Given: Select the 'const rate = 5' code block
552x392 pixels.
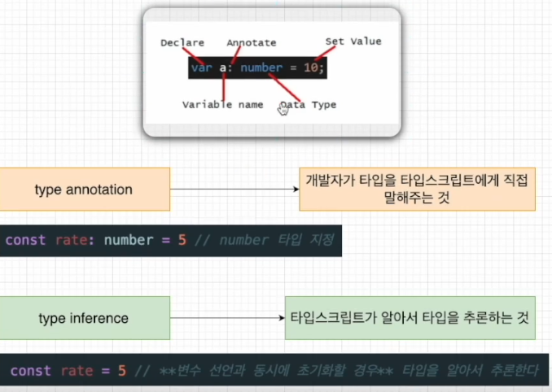Looking at the screenshot, I should click(x=274, y=370).
